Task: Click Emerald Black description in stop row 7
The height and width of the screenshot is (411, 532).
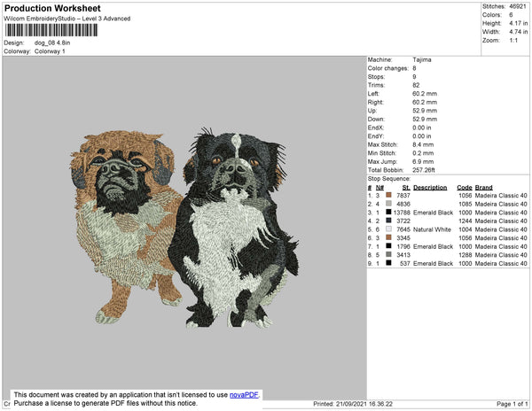Action: (x=434, y=246)
